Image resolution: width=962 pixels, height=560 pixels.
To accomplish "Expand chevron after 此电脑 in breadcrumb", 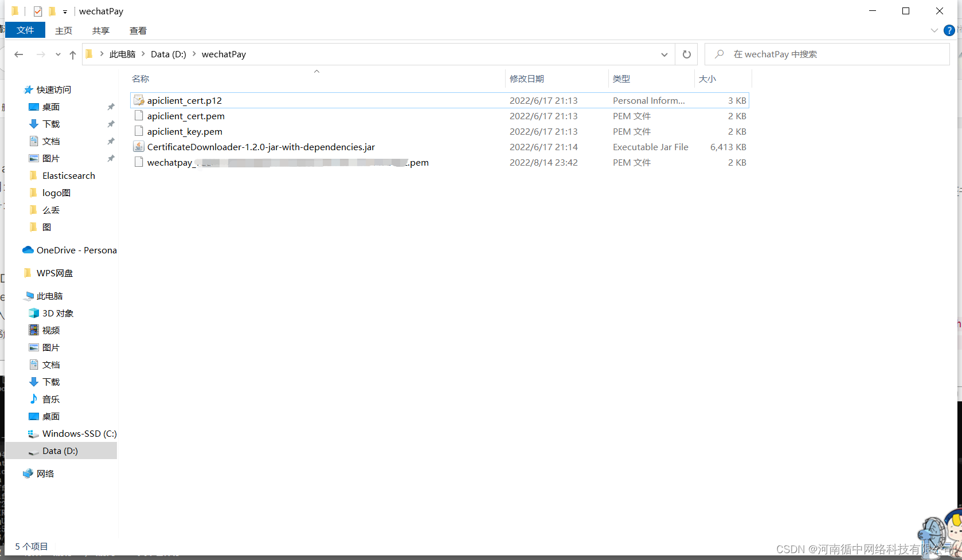I will tap(143, 54).
